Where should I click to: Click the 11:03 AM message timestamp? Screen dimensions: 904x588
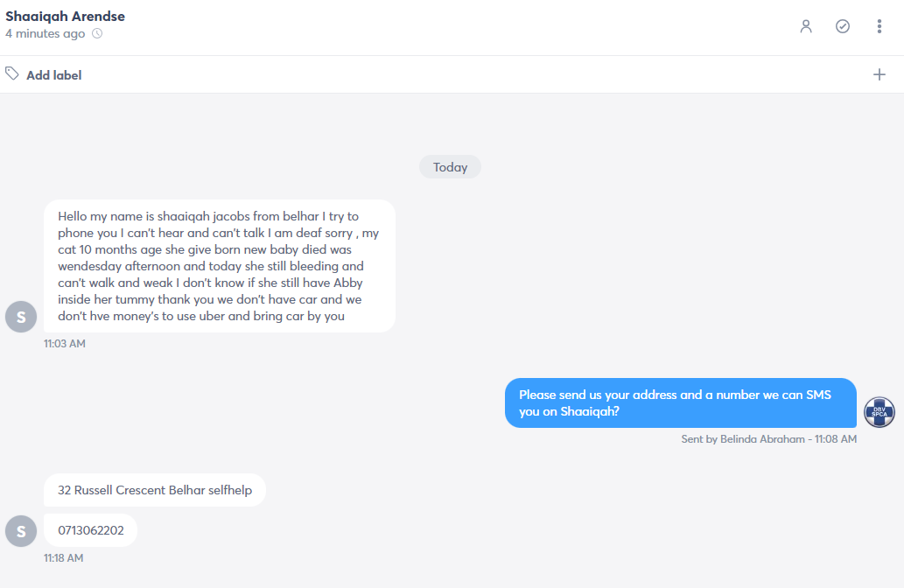click(x=65, y=344)
